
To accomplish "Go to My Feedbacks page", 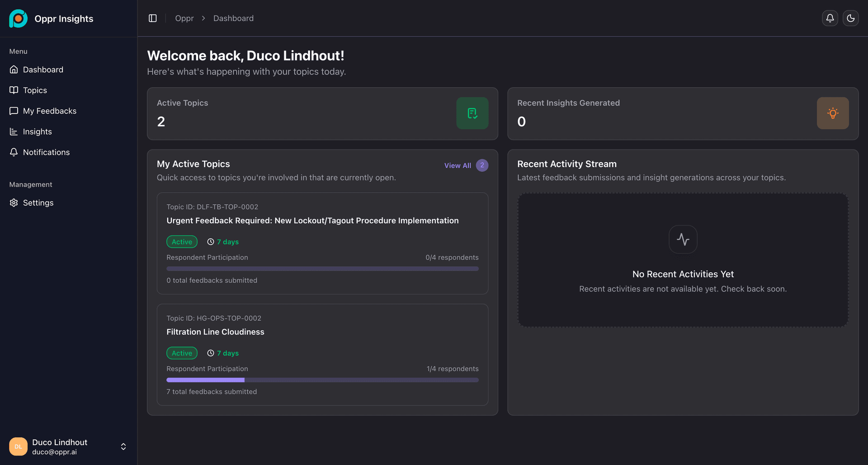I will click(68, 111).
